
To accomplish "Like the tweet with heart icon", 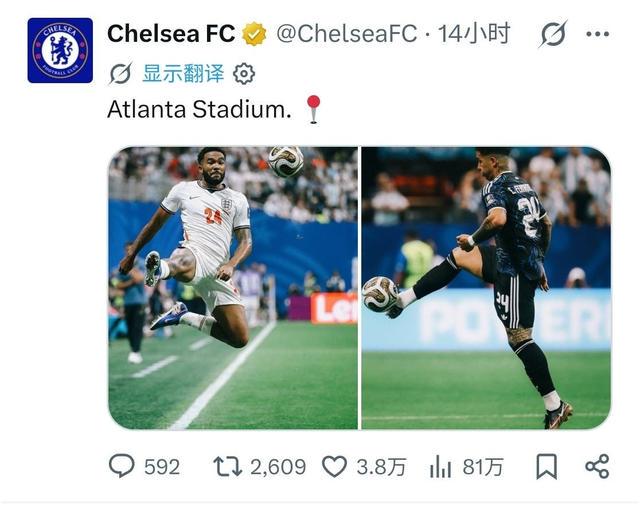I will (x=334, y=466).
